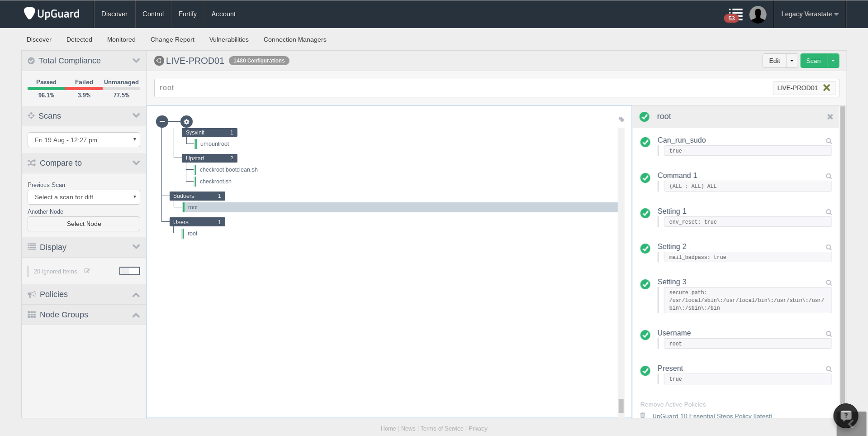868x436 pixels.
Task: Collapse the Display section
Action: 136,247
